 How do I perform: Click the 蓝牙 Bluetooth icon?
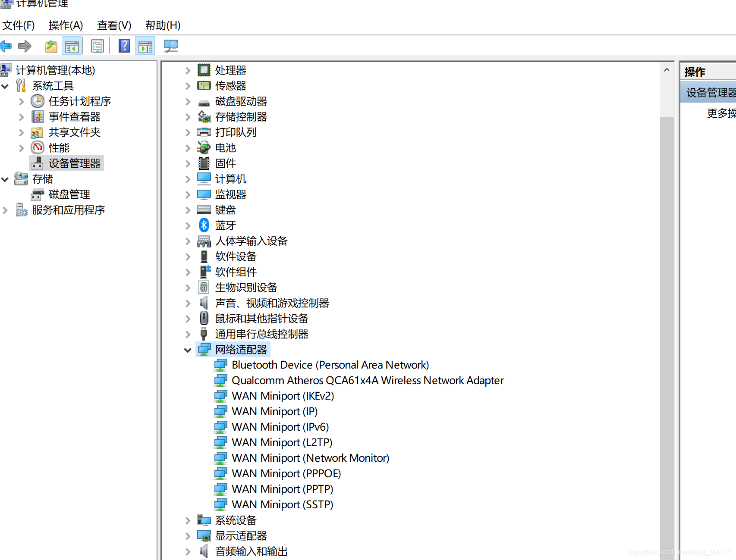[x=204, y=225]
